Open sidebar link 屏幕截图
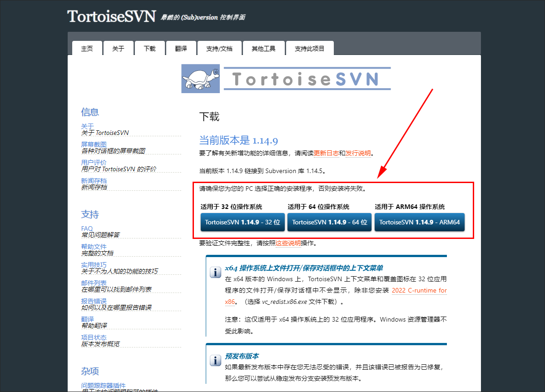This screenshot has width=545, height=392. [94, 144]
